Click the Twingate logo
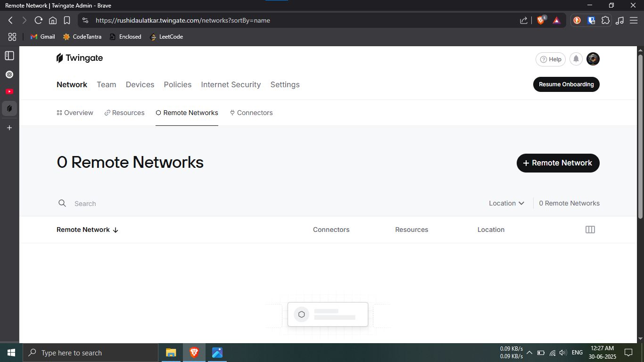Image resolution: width=644 pixels, height=362 pixels. coord(80,58)
